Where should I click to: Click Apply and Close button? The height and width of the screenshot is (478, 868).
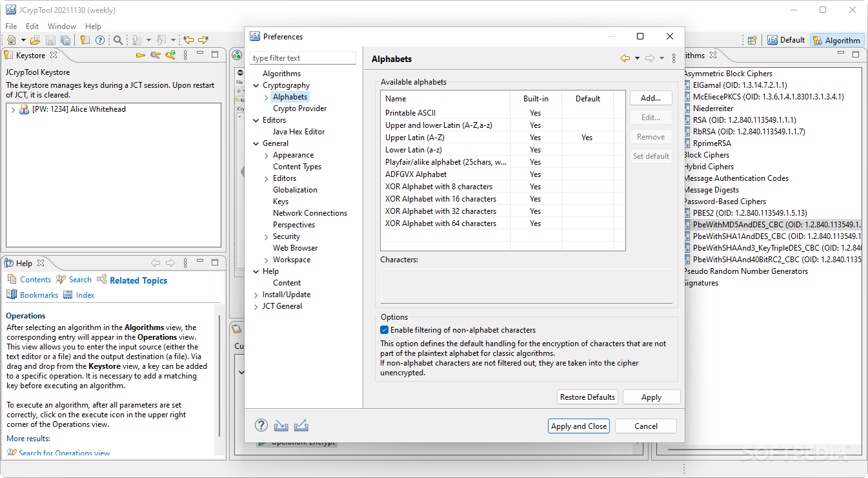[579, 426]
